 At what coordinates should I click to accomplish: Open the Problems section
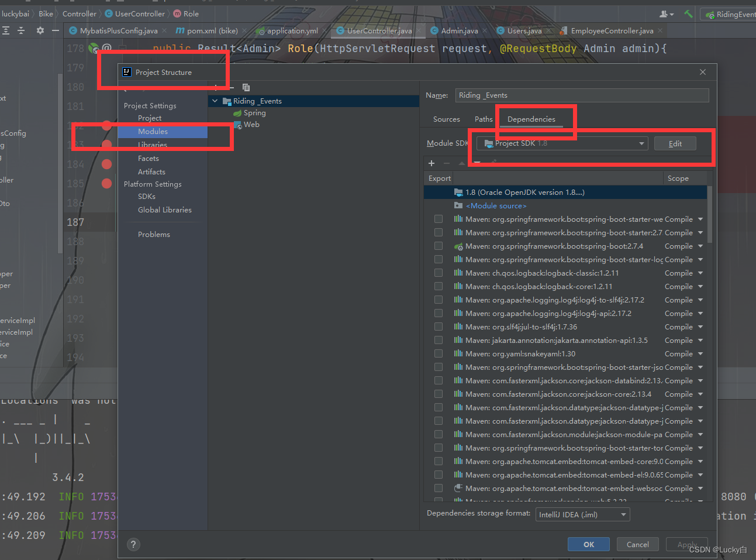(x=154, y=235)
